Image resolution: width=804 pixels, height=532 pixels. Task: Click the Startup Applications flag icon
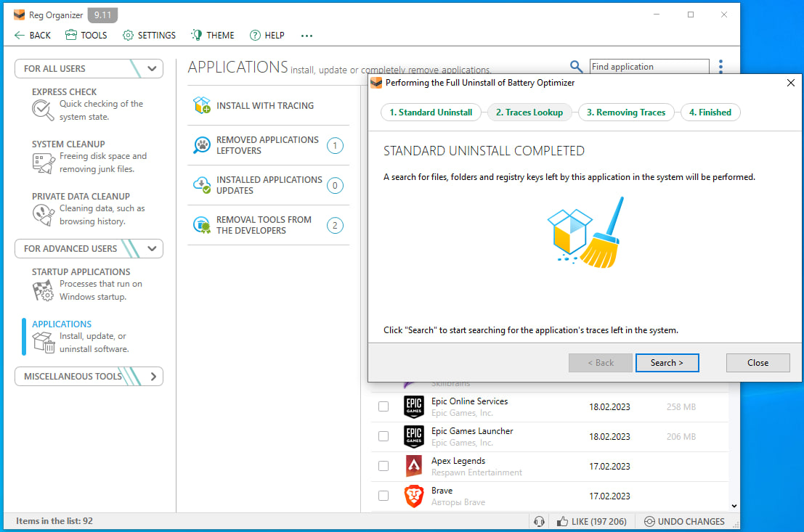[x=43, y=290]
